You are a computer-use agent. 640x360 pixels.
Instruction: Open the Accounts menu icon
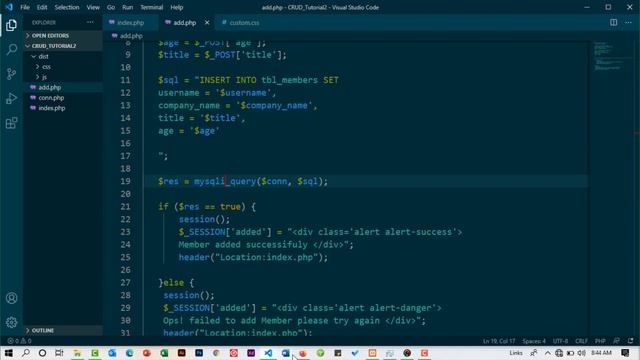coord(11,298)
